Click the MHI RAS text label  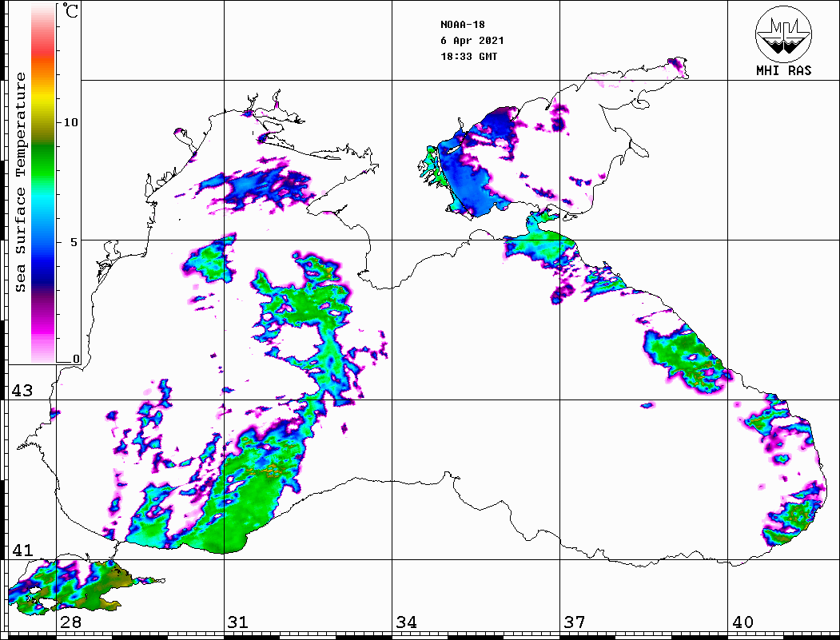tap(784, 70)
